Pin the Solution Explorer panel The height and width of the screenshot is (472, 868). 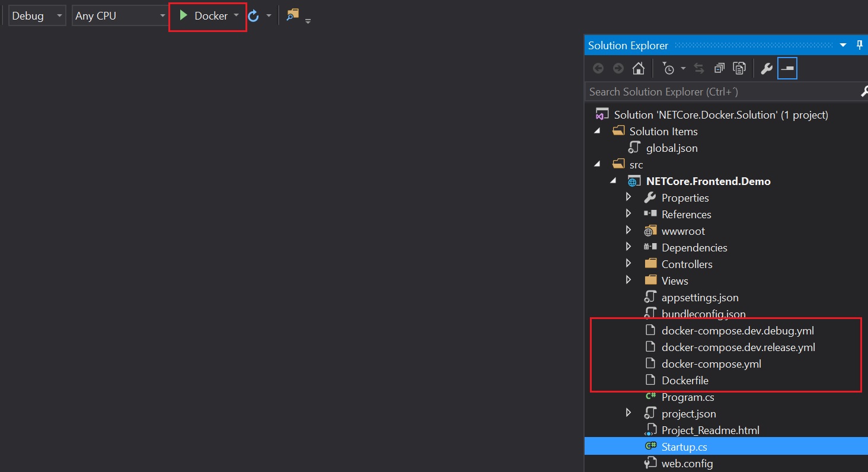click(860, 44)
